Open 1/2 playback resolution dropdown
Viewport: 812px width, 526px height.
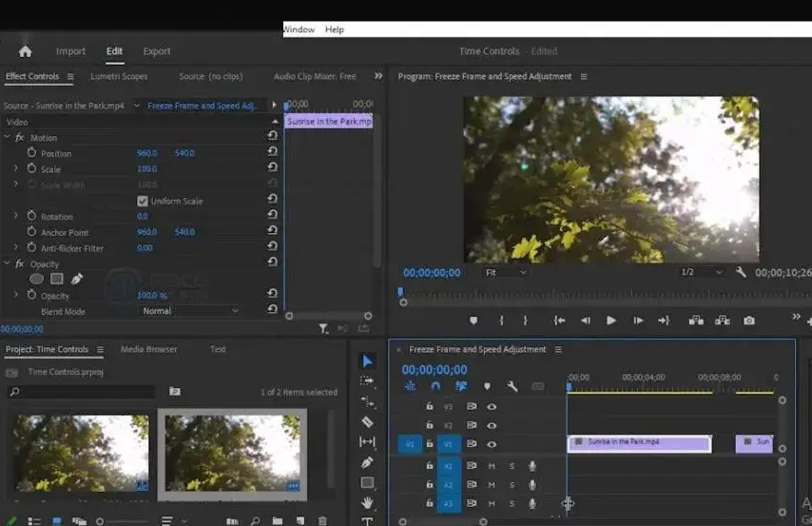pyautogui.click(x=701, y=272)
